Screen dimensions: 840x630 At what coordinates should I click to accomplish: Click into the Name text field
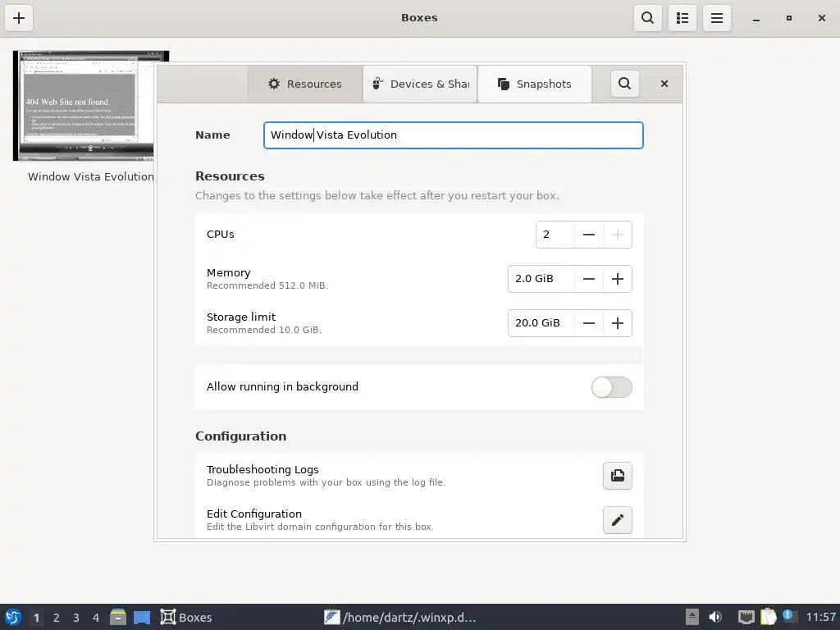coord(453,135)
